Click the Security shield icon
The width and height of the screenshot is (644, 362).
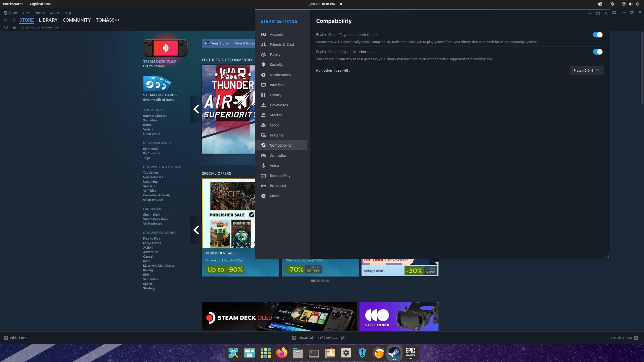coord(263,65)
